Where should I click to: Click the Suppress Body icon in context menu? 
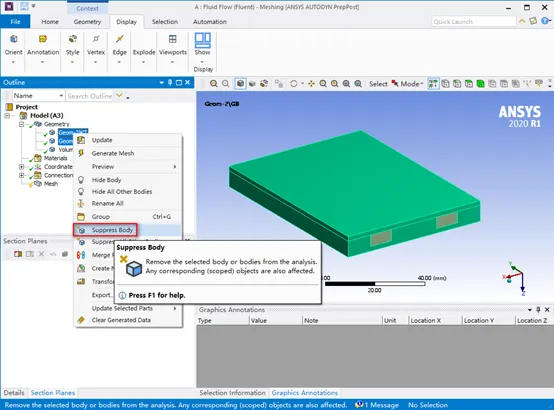81,230
